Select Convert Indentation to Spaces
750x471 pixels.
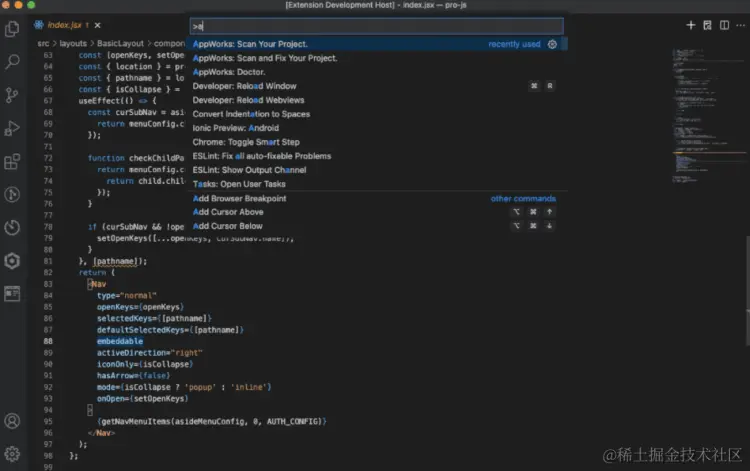[x=376, y=114]
